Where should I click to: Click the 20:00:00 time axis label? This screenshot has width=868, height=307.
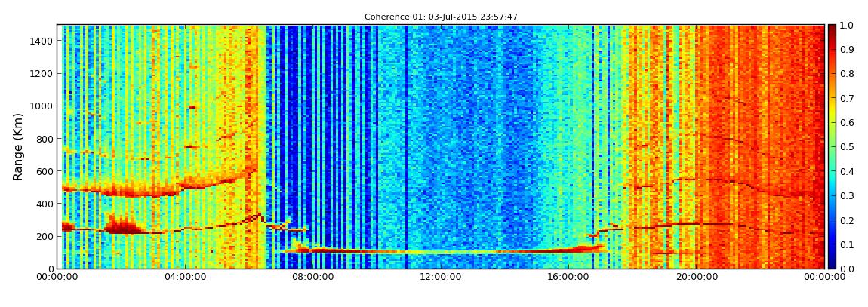tap(697, 277)
